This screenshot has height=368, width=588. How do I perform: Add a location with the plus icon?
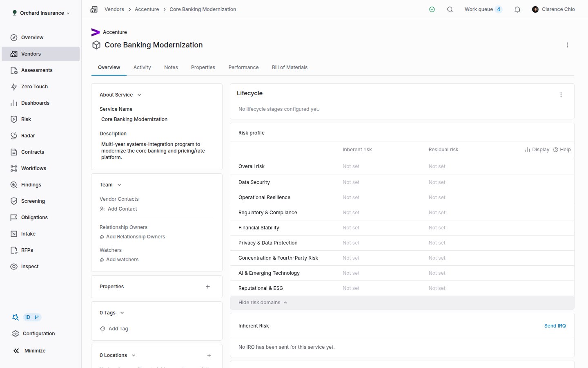tap(209, 355)
